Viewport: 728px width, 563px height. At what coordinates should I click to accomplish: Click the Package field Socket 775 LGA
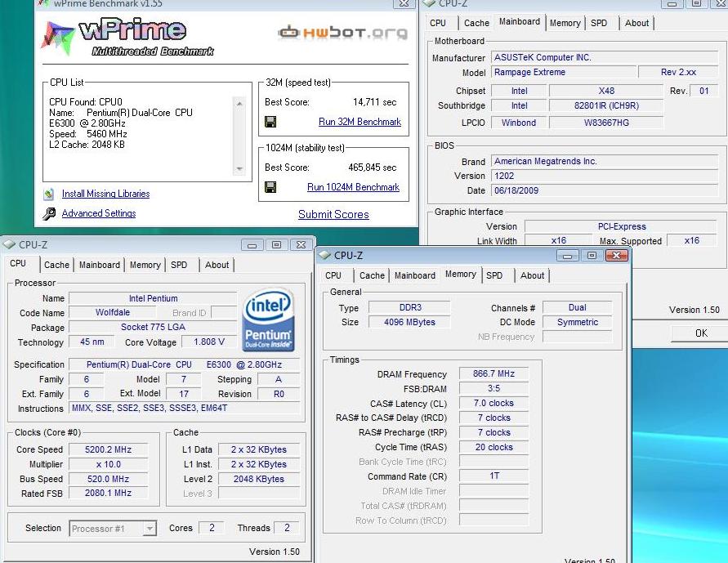click(153, 327)
